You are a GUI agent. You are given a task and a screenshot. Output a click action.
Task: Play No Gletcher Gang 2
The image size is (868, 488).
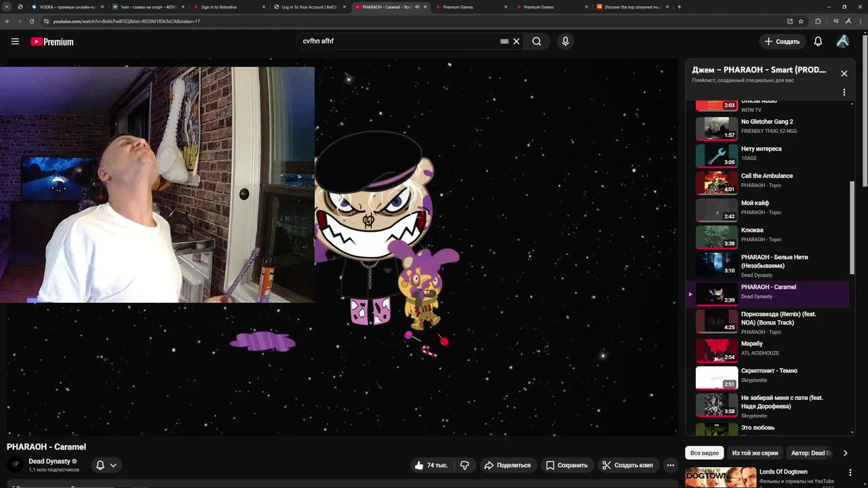pos(768,129)
